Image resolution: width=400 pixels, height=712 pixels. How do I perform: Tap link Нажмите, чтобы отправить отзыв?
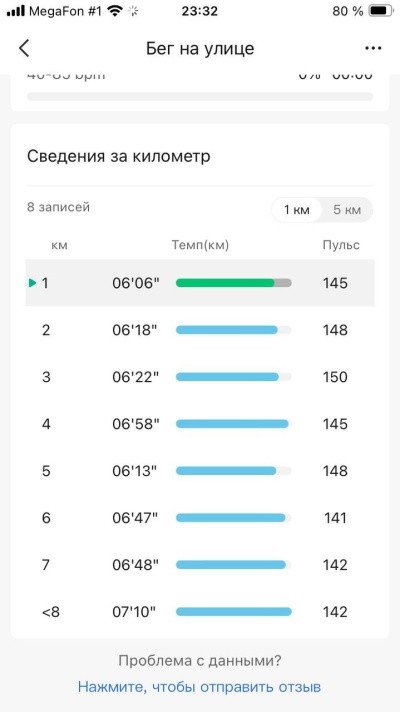point(199,687)
